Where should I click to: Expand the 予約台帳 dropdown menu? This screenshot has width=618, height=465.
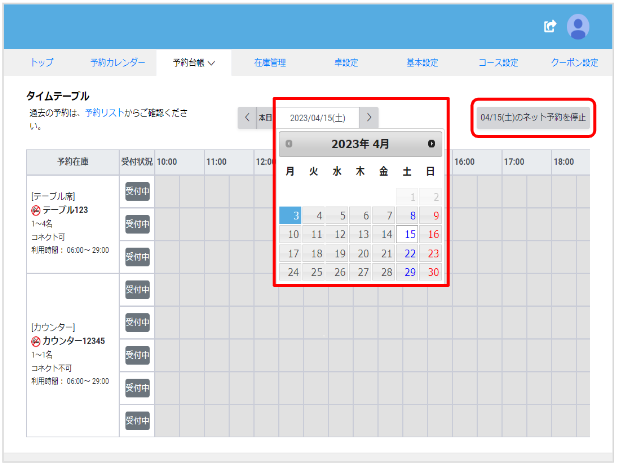coord(194,63)
